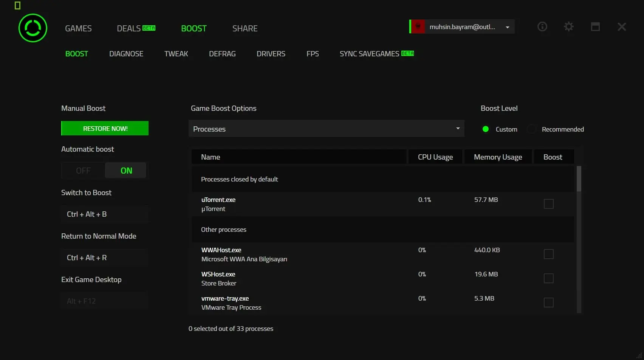Select the BOOST sub-tab
The image size is (644, 360).
pyautogui.click(x=77, y=54)
